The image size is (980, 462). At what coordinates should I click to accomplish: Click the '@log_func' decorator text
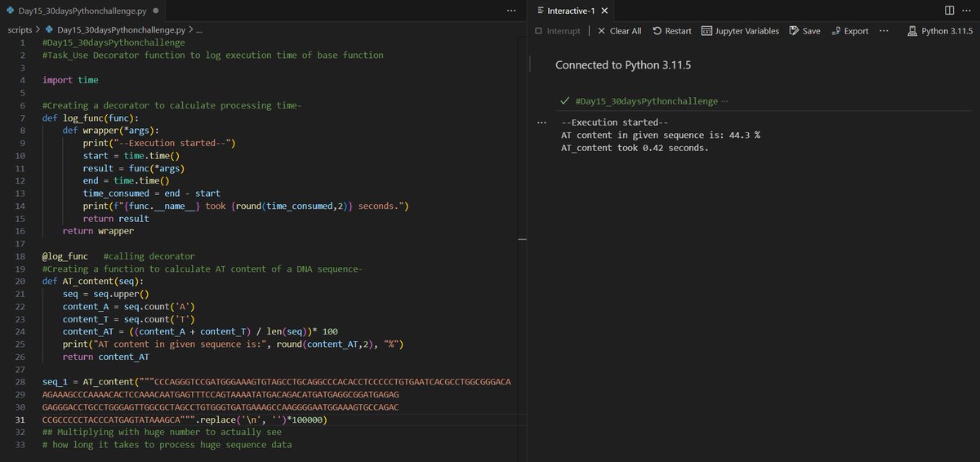65,256
